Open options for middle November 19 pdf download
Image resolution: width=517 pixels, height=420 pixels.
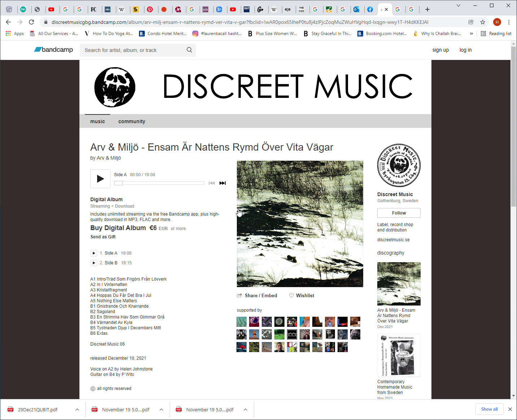[161, 410]
